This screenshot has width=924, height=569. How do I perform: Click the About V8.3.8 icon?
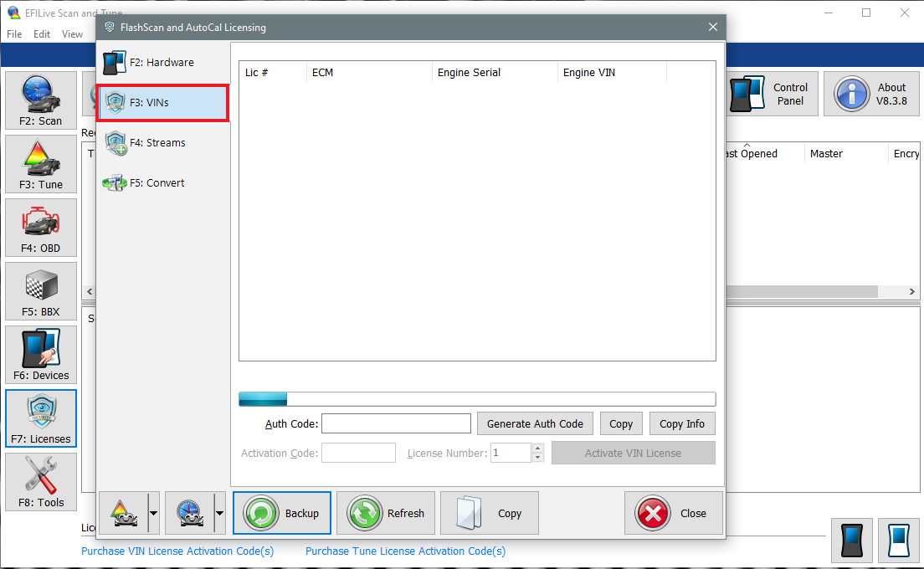pos(870,93)
